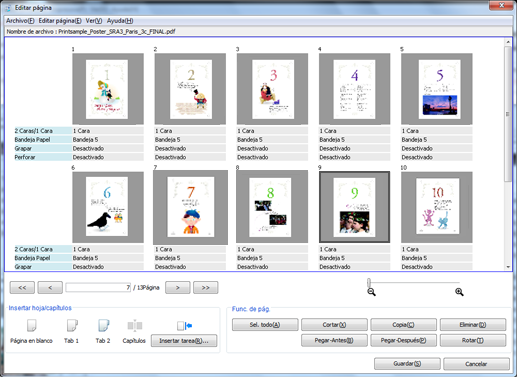517x377 pixels.
Task: Insert a Tab 2 sheet icon
Action: point(103,326)
